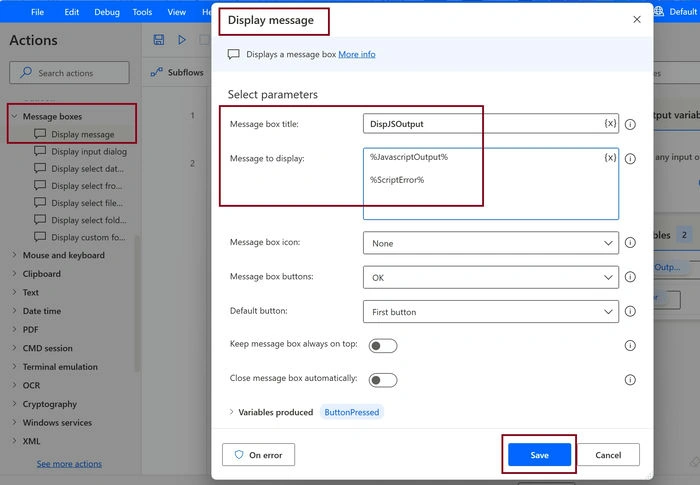This screenshot has width=700, height=485.
Task: Click the See more actions link
Action: tap(69, 464)
